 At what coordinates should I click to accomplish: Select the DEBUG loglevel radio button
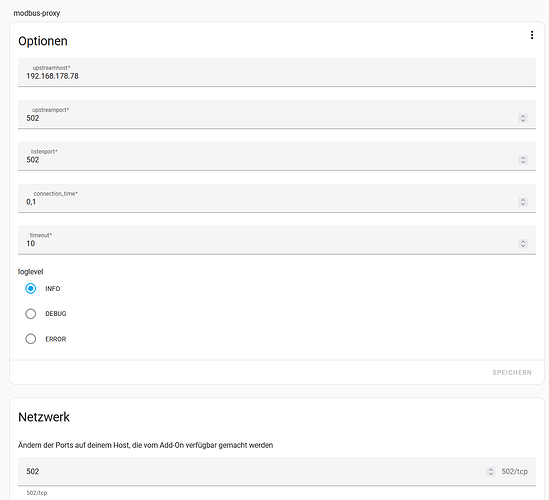(x=30, y=314)
